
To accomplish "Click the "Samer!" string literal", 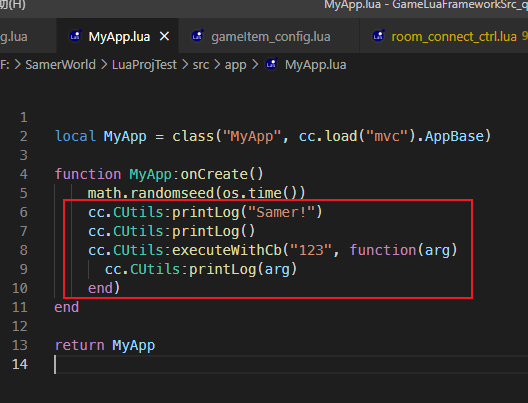I will click(281, 212).
